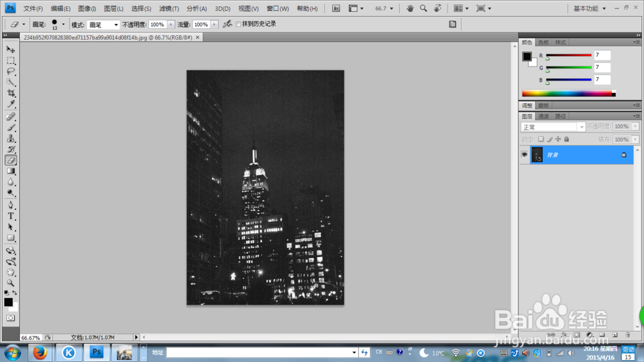Image resolution: width=644 pixels, height=362 pixels.
Task: Swap foreground and background colors
Action: click(15, 292)
